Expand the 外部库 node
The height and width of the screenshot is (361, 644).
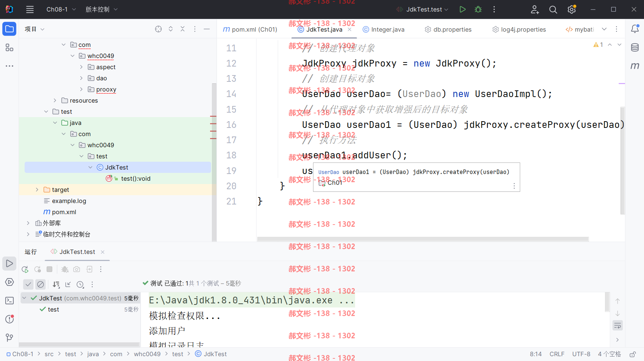click(28, 223)
